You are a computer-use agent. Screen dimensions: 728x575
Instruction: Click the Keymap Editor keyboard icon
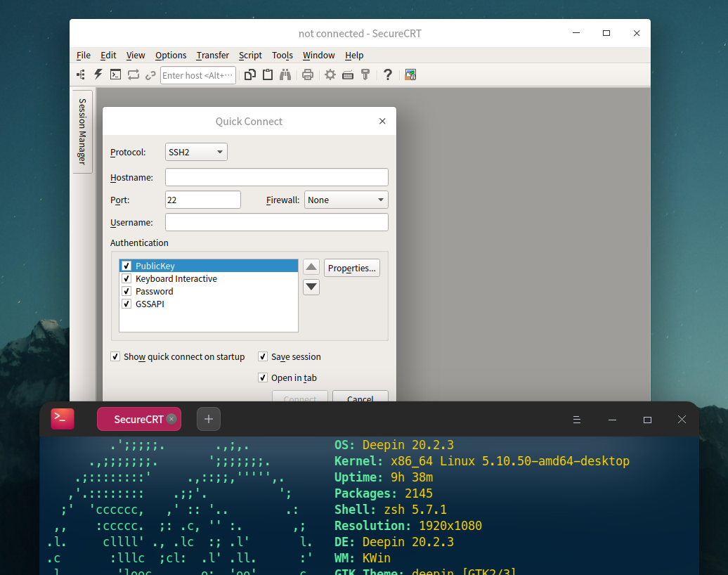click(x=347, y=75)
